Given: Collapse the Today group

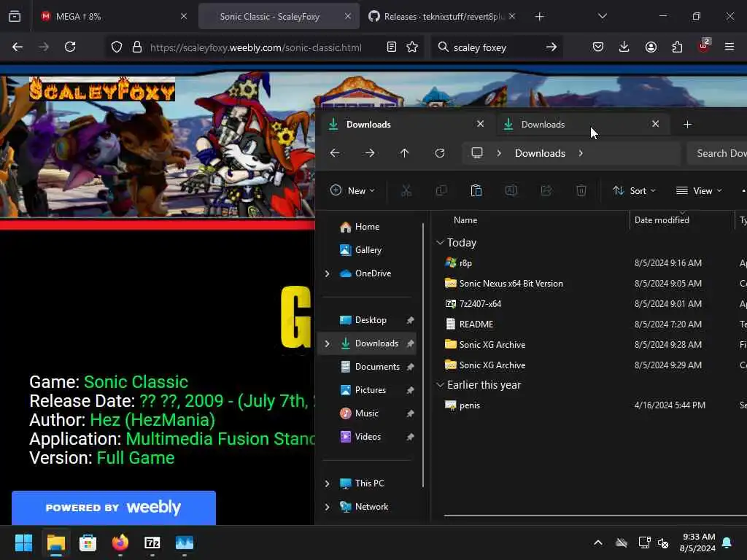Looking at the screenshot, I should tap(440, 242).
